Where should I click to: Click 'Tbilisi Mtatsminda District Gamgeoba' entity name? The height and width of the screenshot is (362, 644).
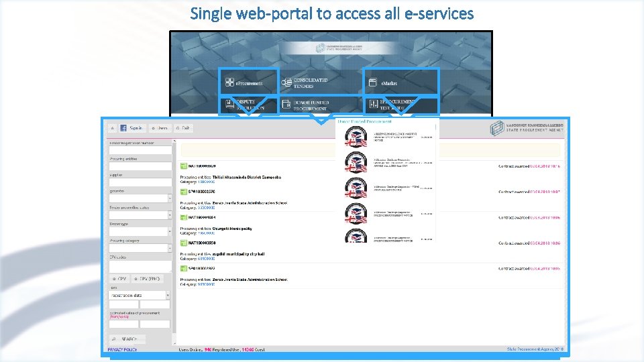[246, 177]
